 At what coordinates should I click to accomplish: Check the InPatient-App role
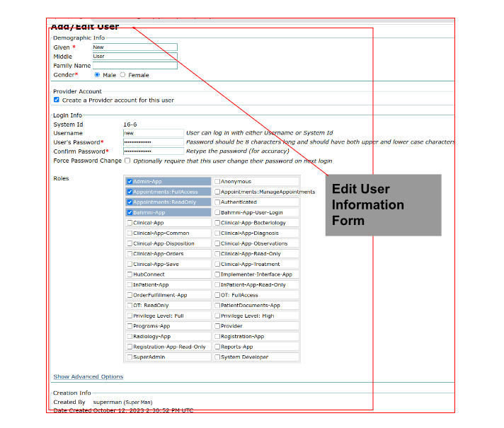point(130,284)
